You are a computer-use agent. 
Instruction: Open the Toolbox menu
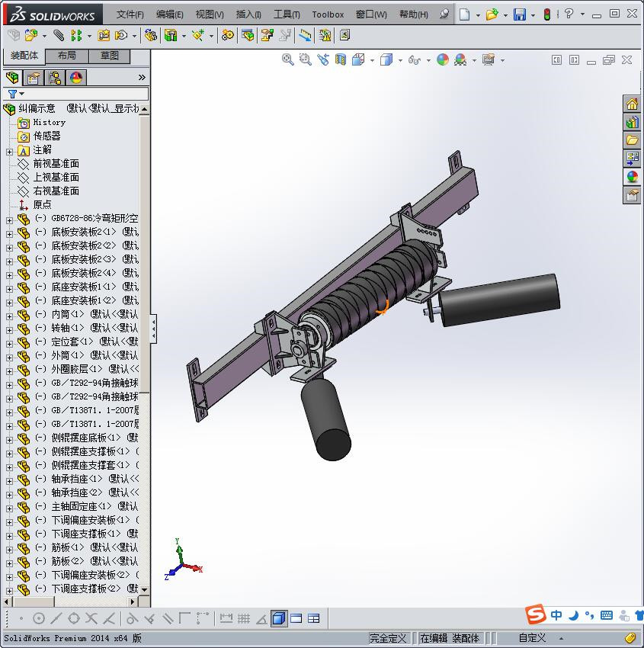point(328,14)
